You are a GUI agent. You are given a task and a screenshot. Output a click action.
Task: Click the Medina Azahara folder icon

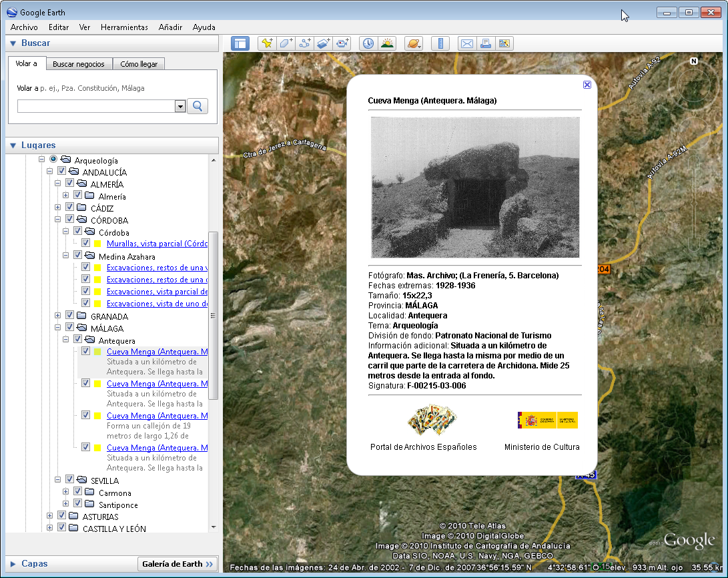(x=90, y=256)
